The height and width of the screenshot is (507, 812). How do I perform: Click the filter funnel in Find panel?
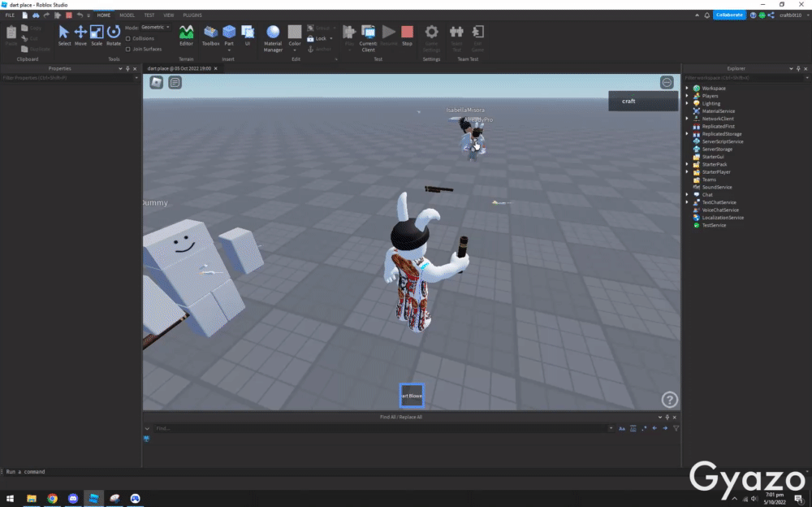click(676, 428)
